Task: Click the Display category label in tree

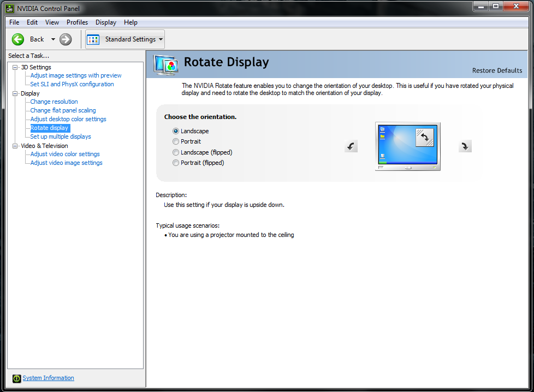Action: [x=31, y=93]
